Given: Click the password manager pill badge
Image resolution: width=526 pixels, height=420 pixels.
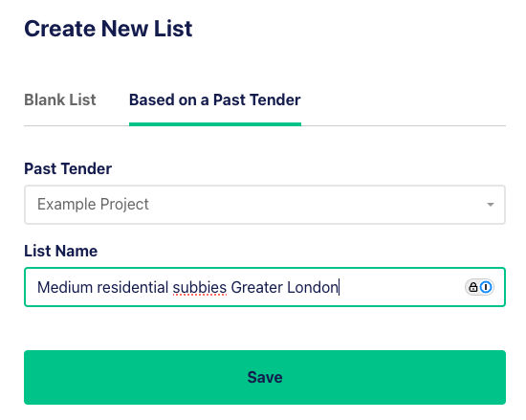Looking at the screenshot, I should (x=479, y=287).
